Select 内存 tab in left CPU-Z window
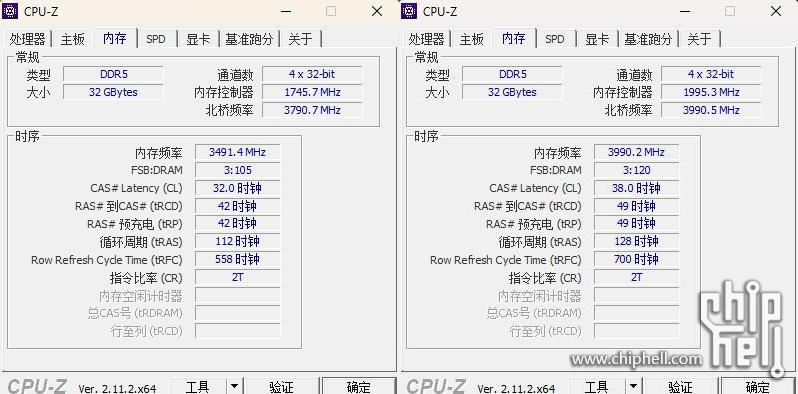 115,38
